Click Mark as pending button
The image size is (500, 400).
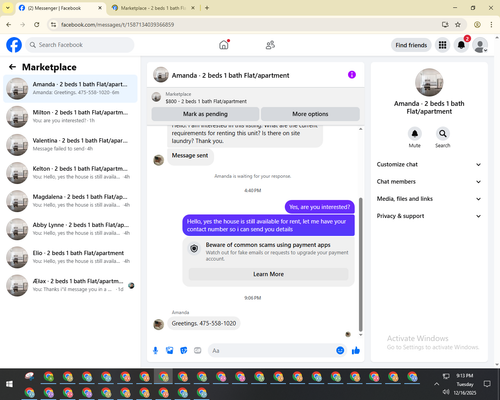click(x=205, y=114)
